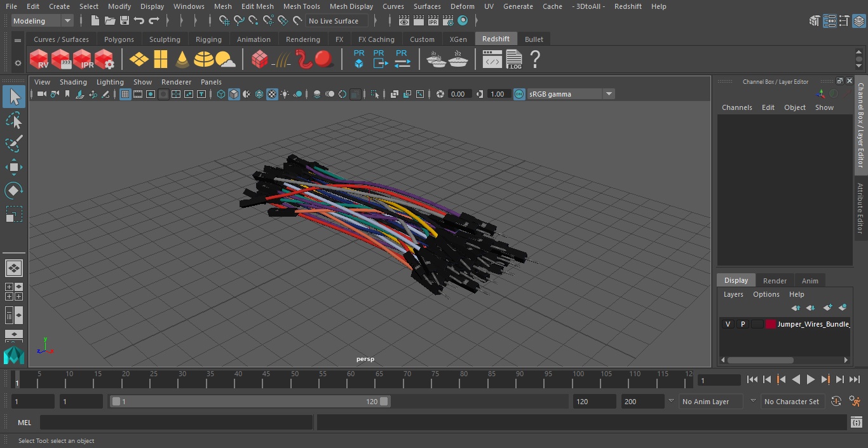Select the Lasso tool in toolbox
Viewport: 868px width, 448px height.
click(13, 120)
